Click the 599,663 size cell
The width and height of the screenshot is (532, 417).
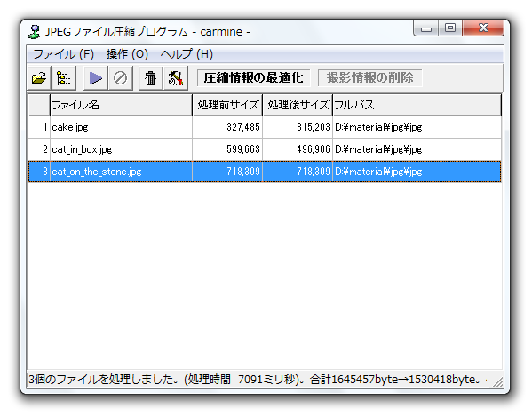tap(227, 149)
